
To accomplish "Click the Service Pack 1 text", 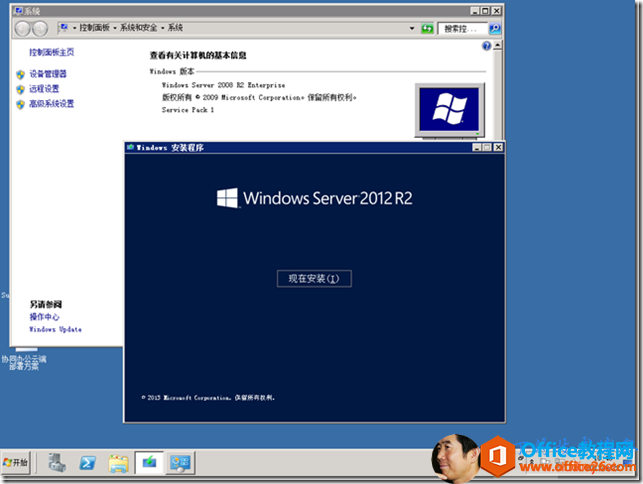I will click(x=188, y=110).
